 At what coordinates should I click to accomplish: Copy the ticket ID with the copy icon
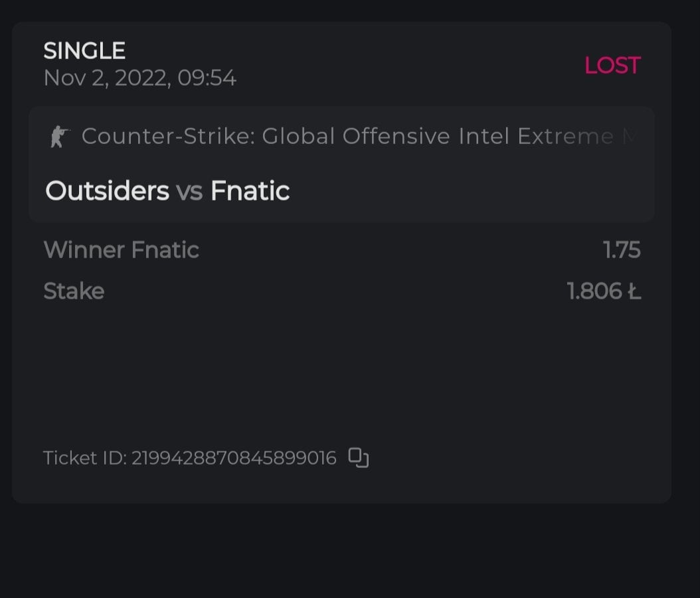(359, 458)
